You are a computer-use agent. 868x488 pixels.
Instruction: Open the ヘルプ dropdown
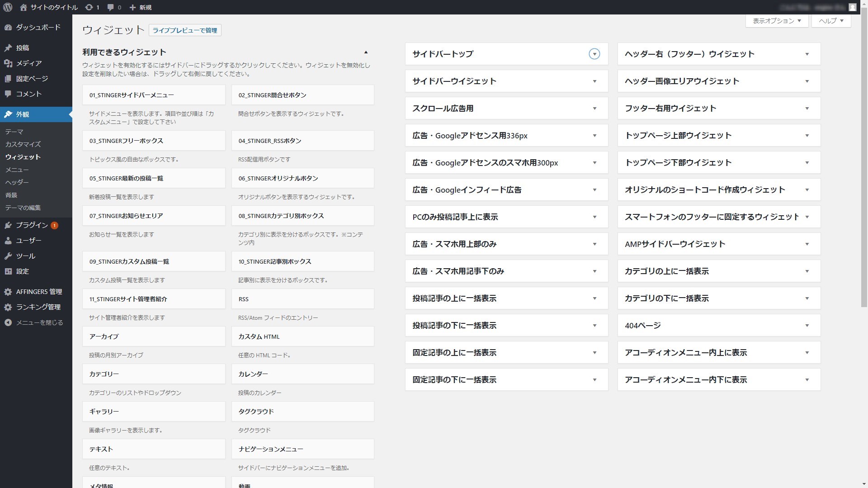[x=831, y=21]
